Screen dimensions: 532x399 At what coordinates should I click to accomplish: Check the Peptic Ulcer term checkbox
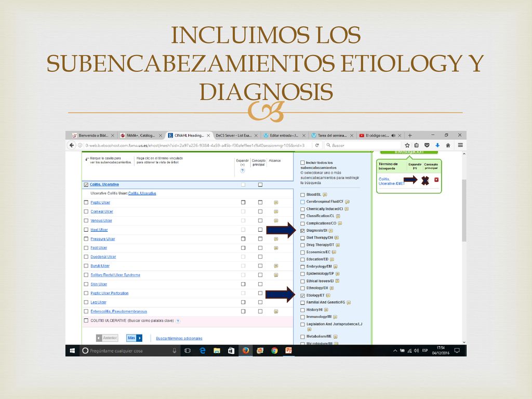[86, 203]
